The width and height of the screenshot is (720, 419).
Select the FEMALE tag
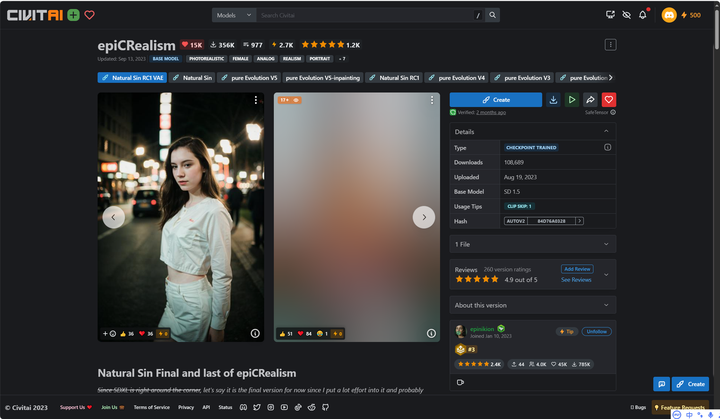pyautogui.click(x=241, y=59)
